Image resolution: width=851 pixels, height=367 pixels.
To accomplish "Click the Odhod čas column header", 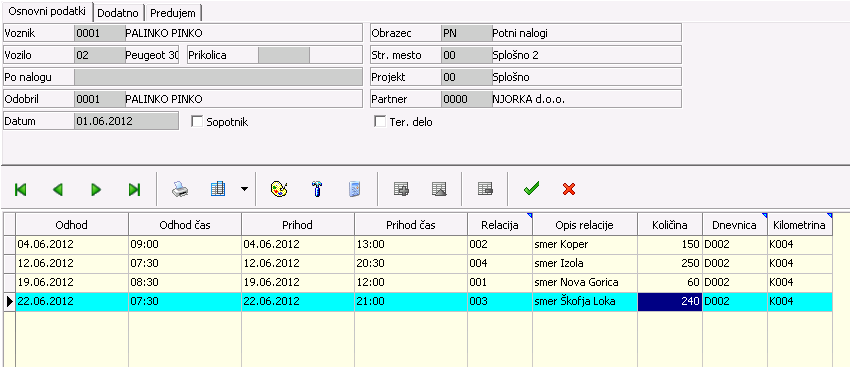I will pyautogui.click(x=185, y=225).
